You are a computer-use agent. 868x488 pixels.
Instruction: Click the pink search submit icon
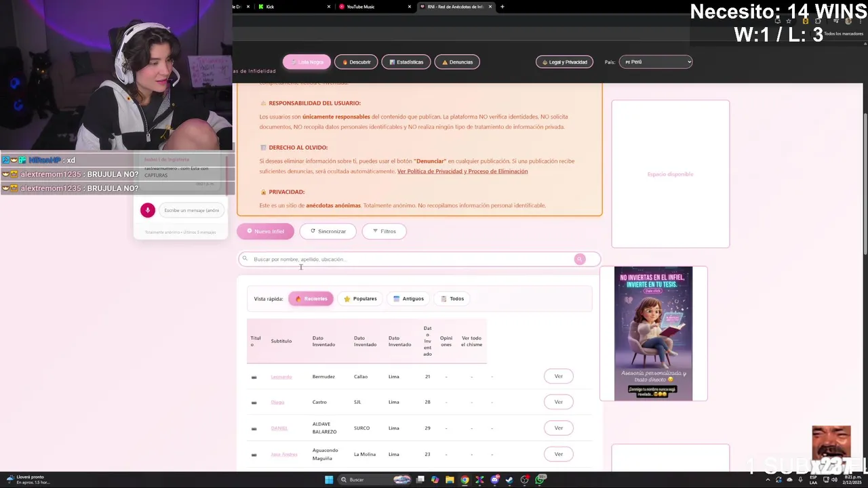click(580, 259)
